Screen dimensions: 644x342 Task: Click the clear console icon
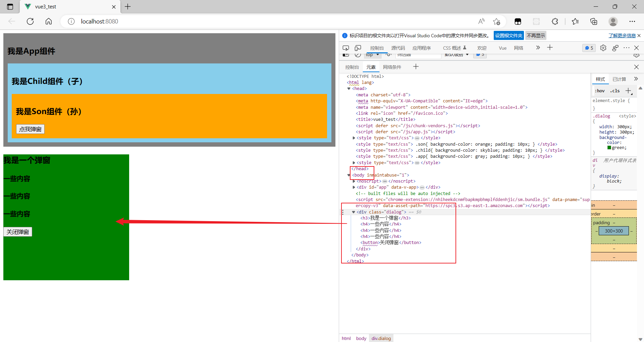(358, 54)
